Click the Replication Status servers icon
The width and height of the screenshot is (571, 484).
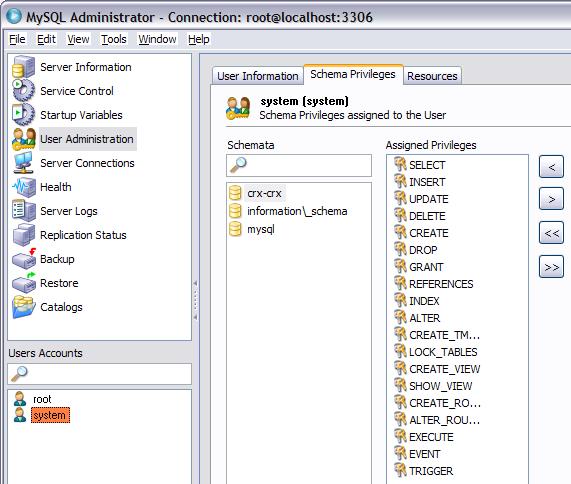click(24, 235)
